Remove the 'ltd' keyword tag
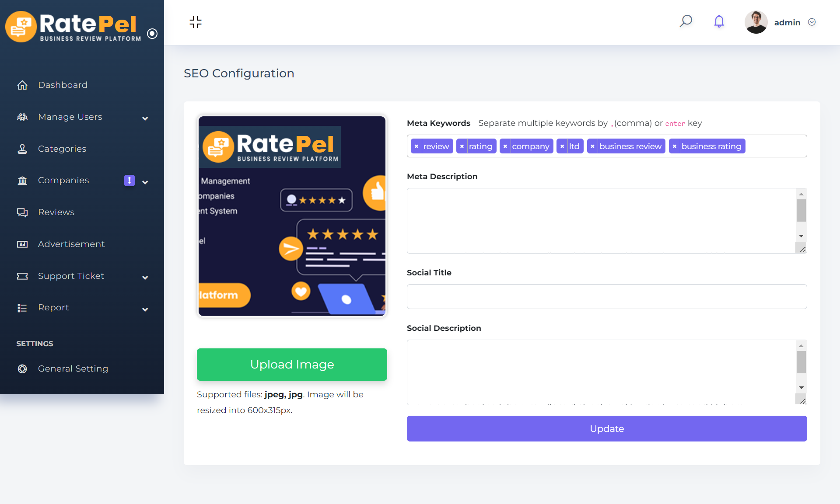This screenshot has width=840, height=504. point(562,146)
